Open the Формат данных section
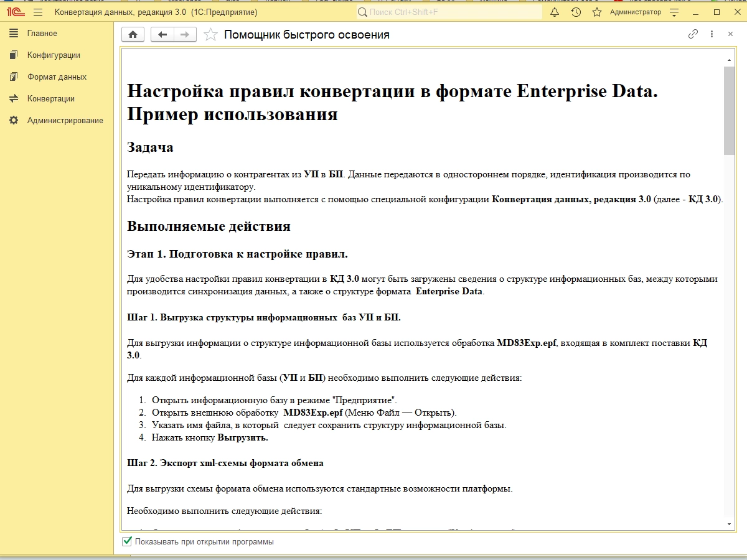Screen dimensions: 747x560 (x=57, y=77)
